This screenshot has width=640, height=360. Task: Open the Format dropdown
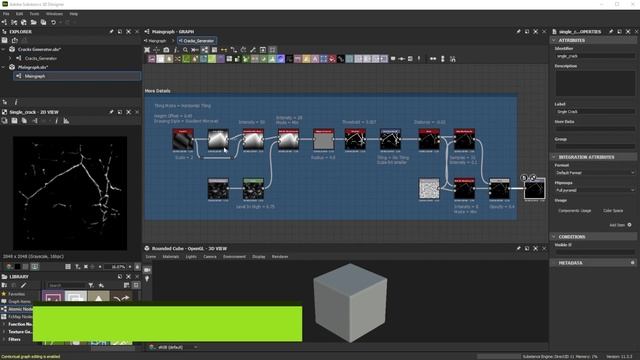(595, 173)
